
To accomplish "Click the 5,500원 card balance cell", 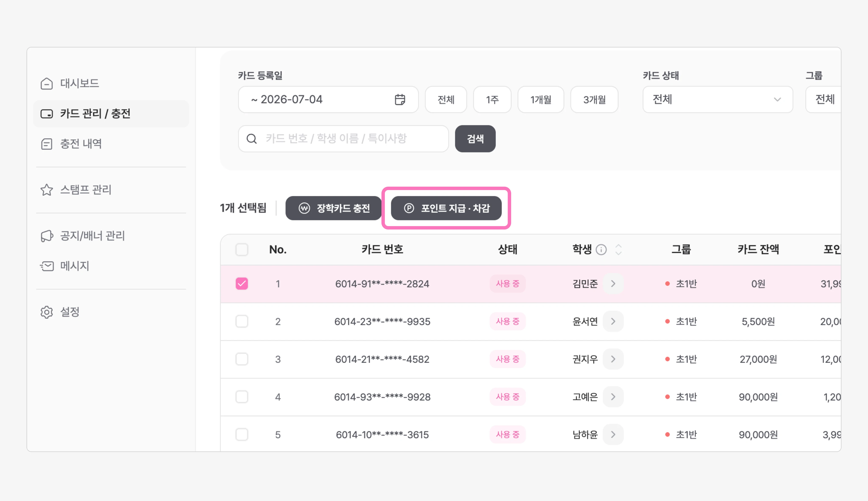I will tap(758, 322).
